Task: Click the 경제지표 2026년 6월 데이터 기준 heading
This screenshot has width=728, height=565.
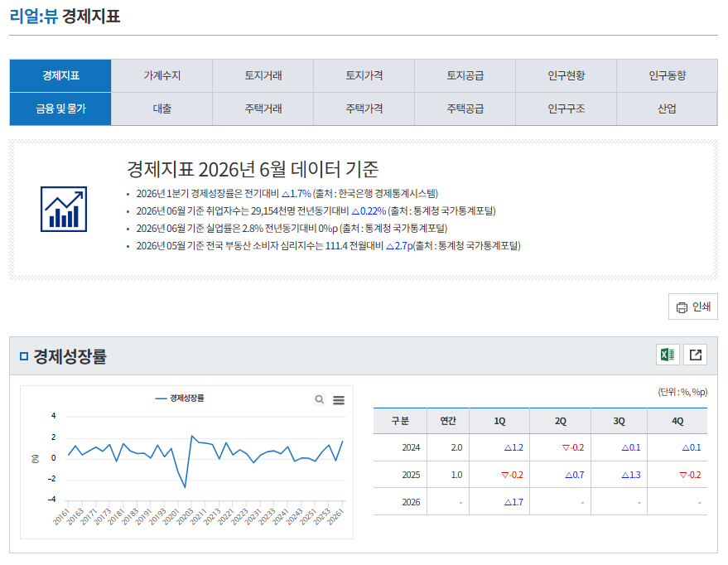Action: click(x=253, y=169)
